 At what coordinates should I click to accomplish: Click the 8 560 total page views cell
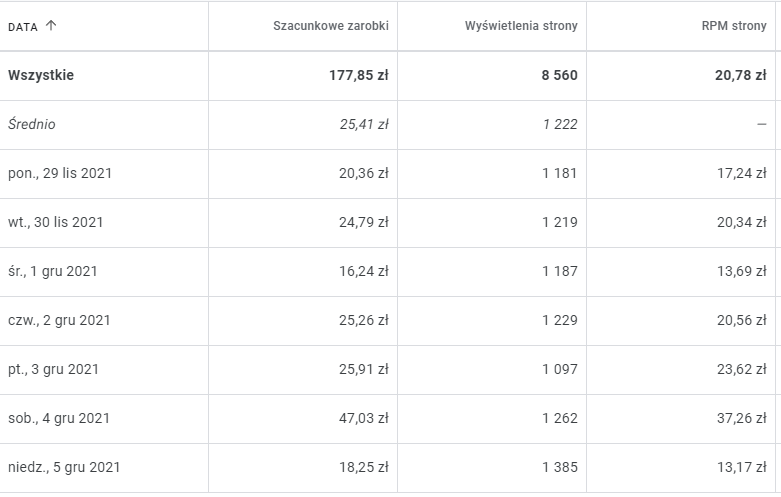tap(554, 75)
